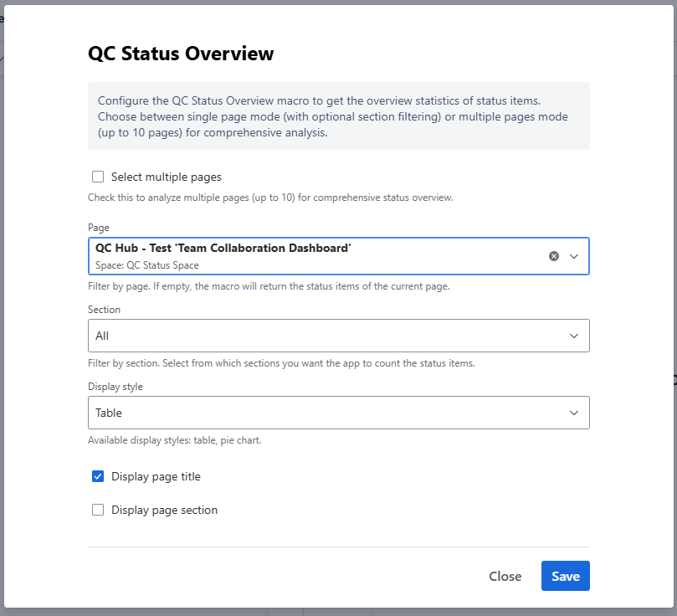The height and width of the screenshot is (616, 677).
Task: Click the 'Display style' field label
Action: [115, 387]
